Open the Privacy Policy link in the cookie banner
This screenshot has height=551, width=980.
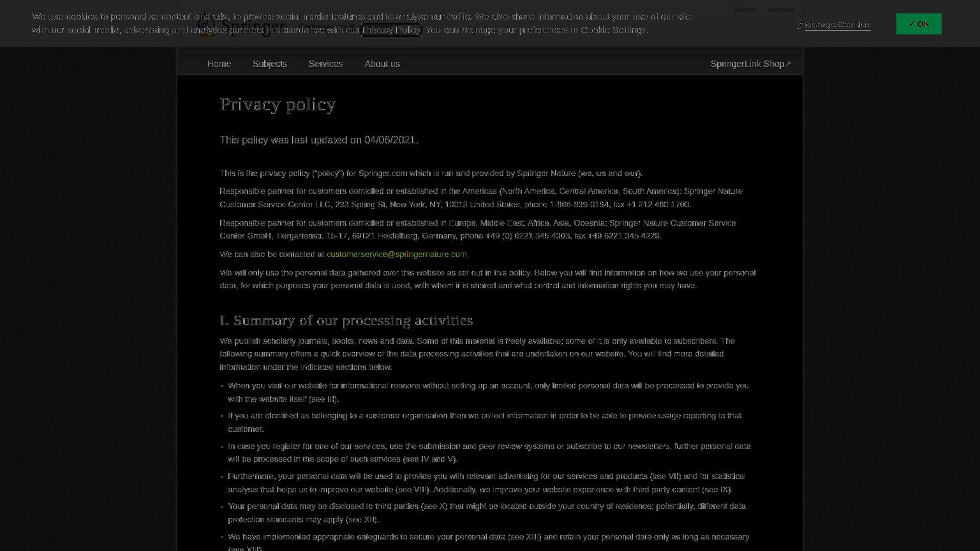click(x=391, y=30)
